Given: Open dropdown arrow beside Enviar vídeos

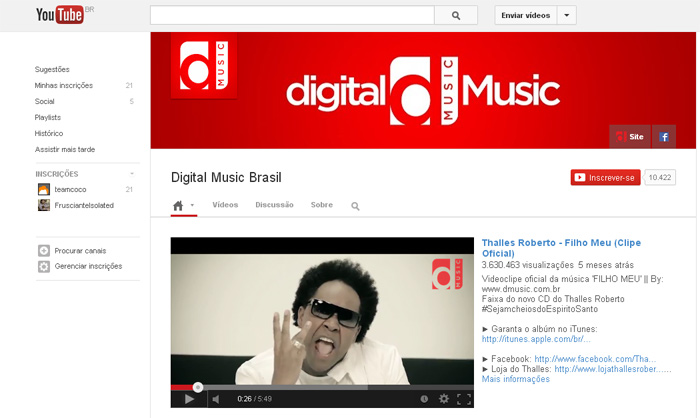Looking at the screenshot, I should tap(567, 15).
